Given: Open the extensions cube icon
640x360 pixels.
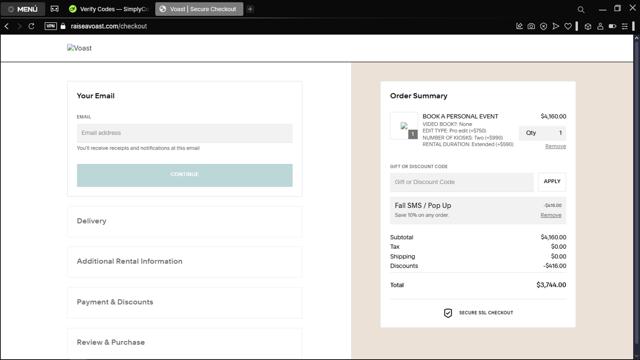Looking at the screenshot, I should click(588, 26).
